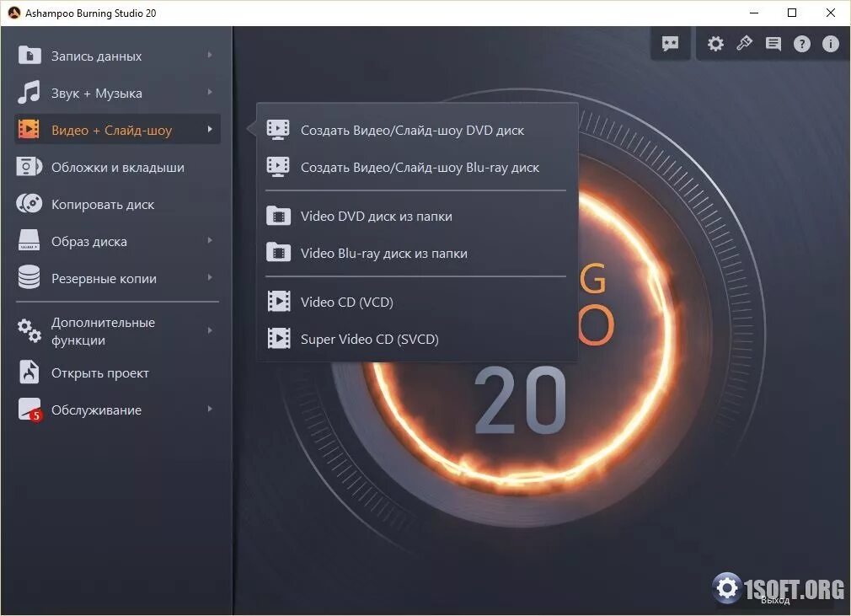Click film icon beside Video CD (VCD)

pos(278,301)
